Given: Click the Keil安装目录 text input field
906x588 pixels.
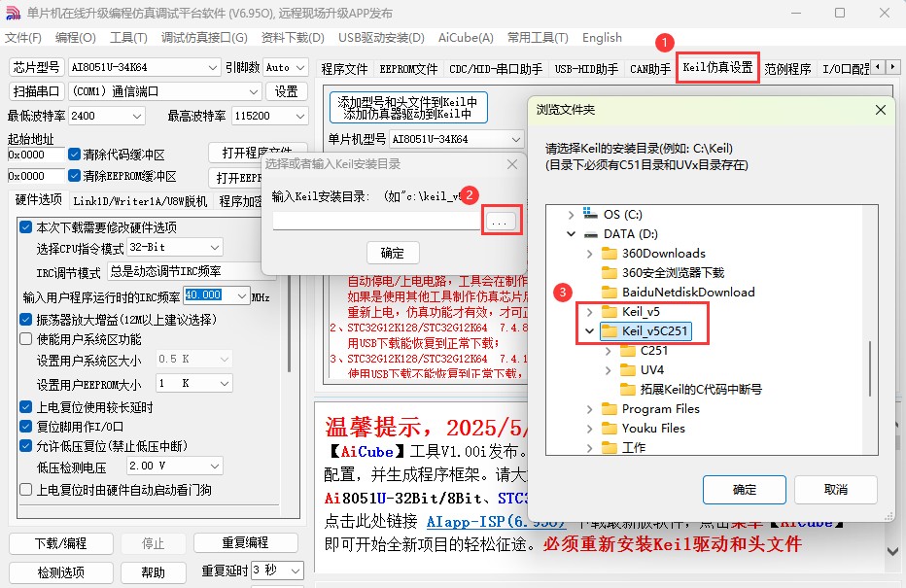Looking at the screenshot, I should click(376, 221).
